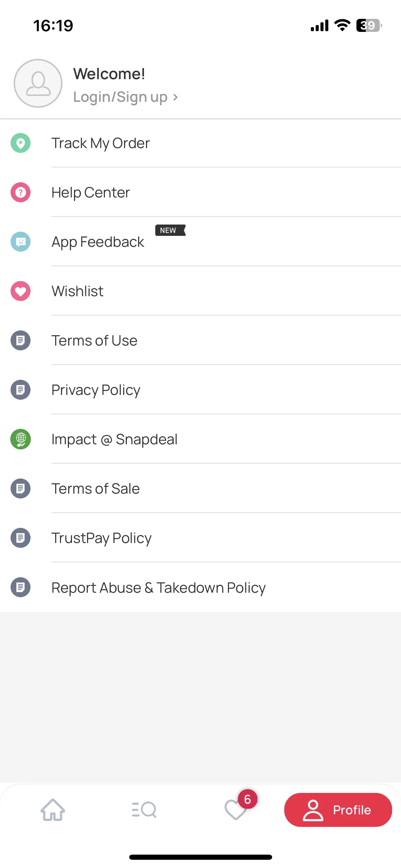Image resolution: width=401 pixels, height=868 pixels.
Task: Tap the pink Help Center question mark icon
Action: (x=21, y=192)
